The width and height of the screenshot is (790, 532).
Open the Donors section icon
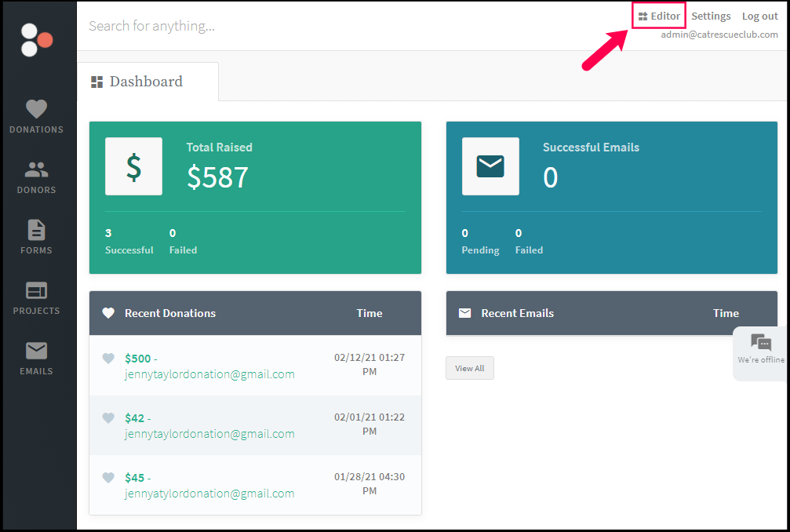point(37,169)
